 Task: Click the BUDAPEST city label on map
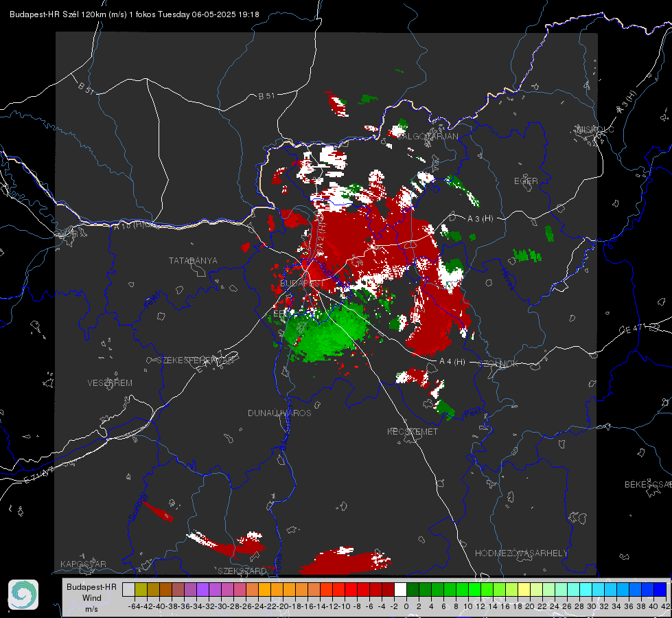coord(302,284)
